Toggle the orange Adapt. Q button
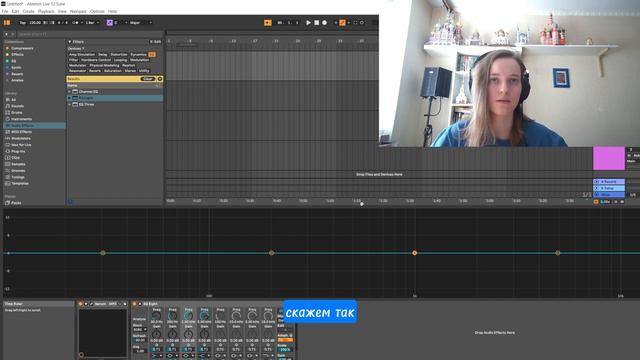This screenshot has height=360, width=640. point(285,340)
